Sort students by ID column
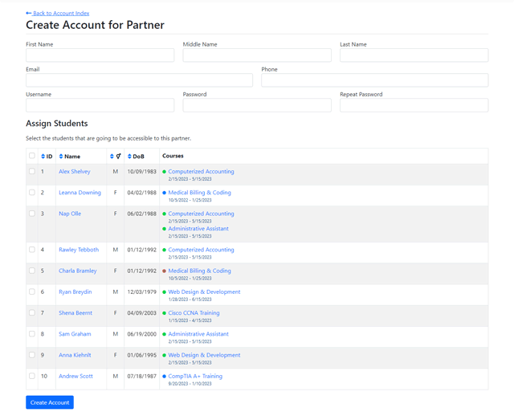This screenshot has height=420, width=514. coord(47,157)
